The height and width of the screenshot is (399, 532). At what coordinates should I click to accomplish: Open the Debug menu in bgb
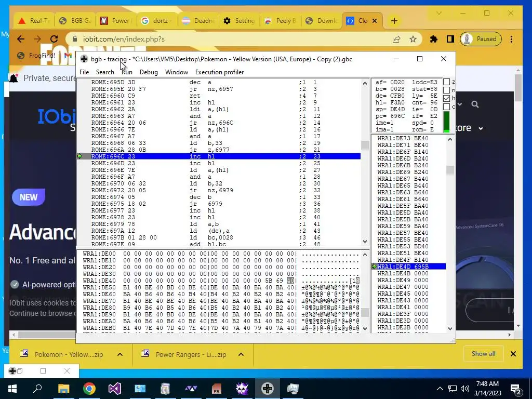(x=149, y=72)
